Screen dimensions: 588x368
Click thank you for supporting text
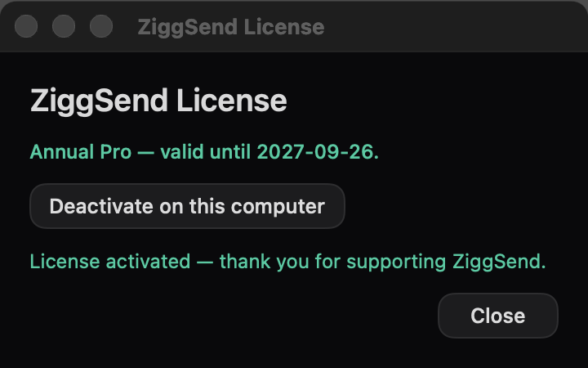332,262
